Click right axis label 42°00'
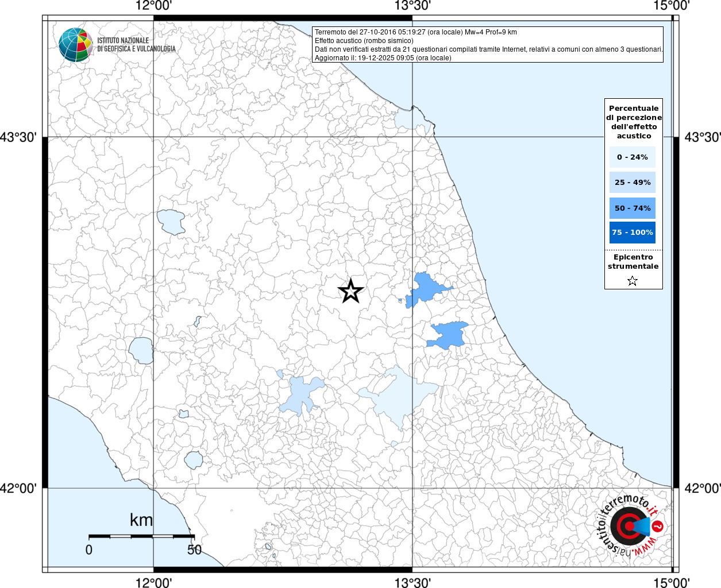The image size is (721, 588). tap(703, 488)
